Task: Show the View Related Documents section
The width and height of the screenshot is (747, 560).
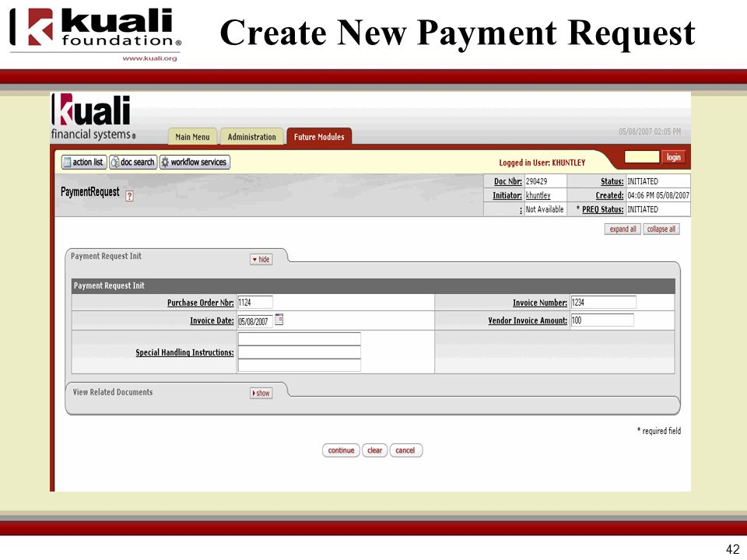Action: point(261,393)
